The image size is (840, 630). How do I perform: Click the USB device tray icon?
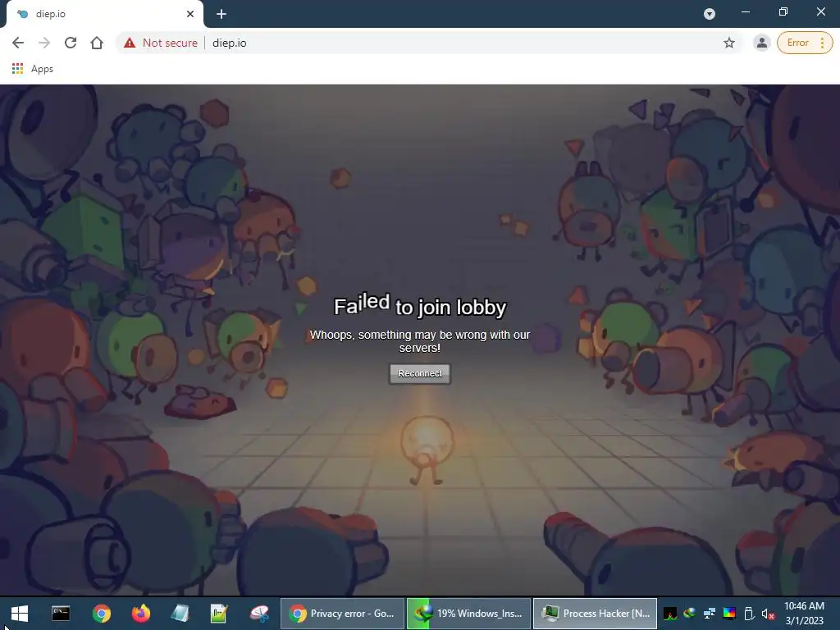pyautogui.click(x=749, y=614)
